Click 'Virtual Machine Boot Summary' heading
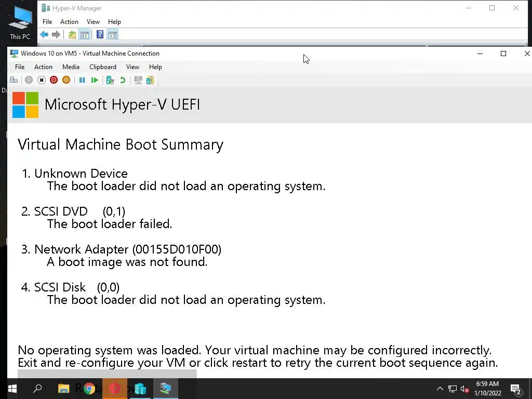 coord(121,144)
